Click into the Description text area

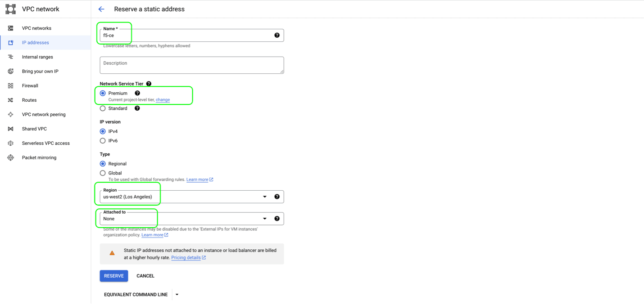pyautogui.click(x=192, y=65)
